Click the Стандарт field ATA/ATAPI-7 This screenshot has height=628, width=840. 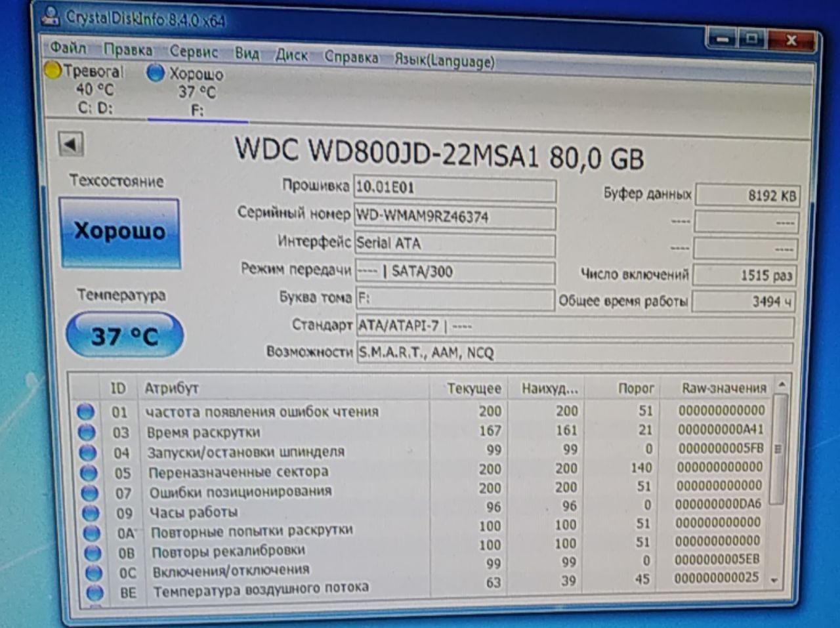pyautogui.click(x=575, y=326)
